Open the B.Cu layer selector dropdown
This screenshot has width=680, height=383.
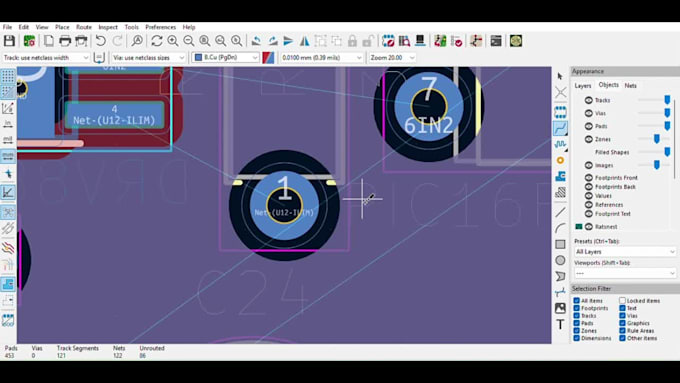coord(226,58)
